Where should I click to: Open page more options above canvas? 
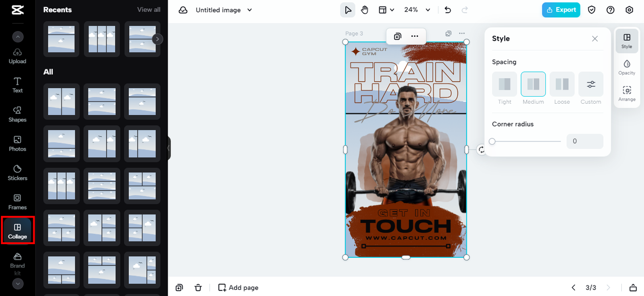point(462,34)
